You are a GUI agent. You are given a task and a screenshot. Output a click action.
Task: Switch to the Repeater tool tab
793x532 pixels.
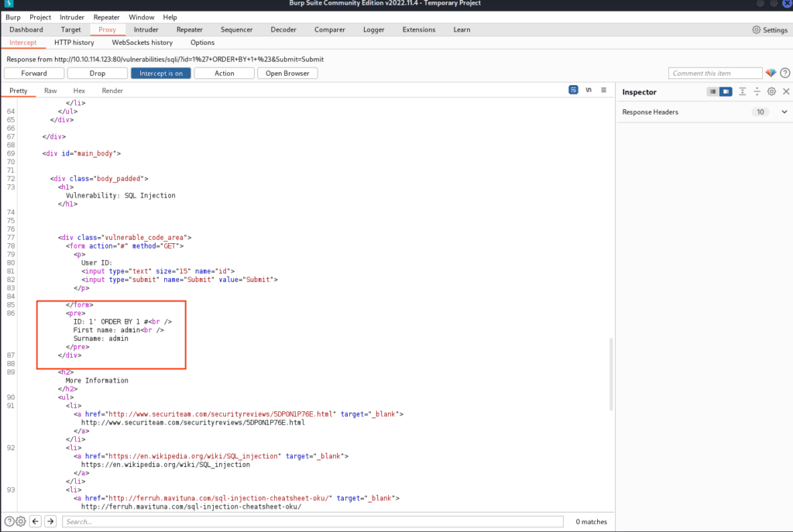point(190,30)
